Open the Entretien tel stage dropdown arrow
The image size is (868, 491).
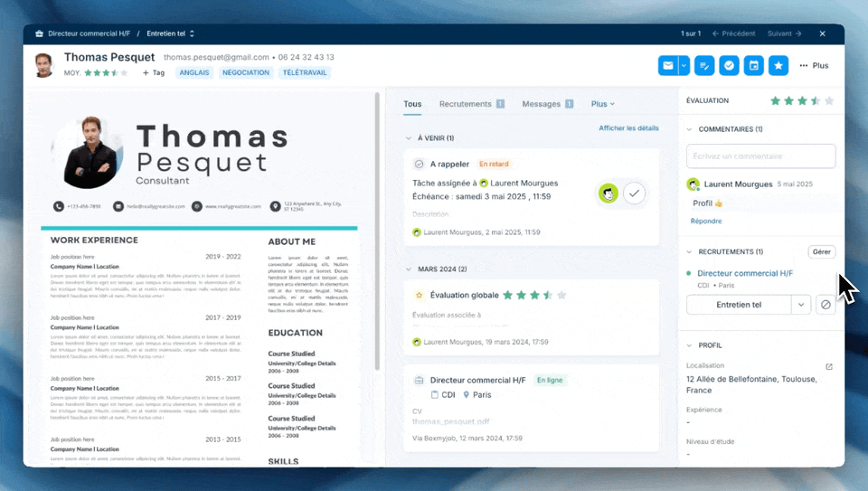tap(801, 305)
